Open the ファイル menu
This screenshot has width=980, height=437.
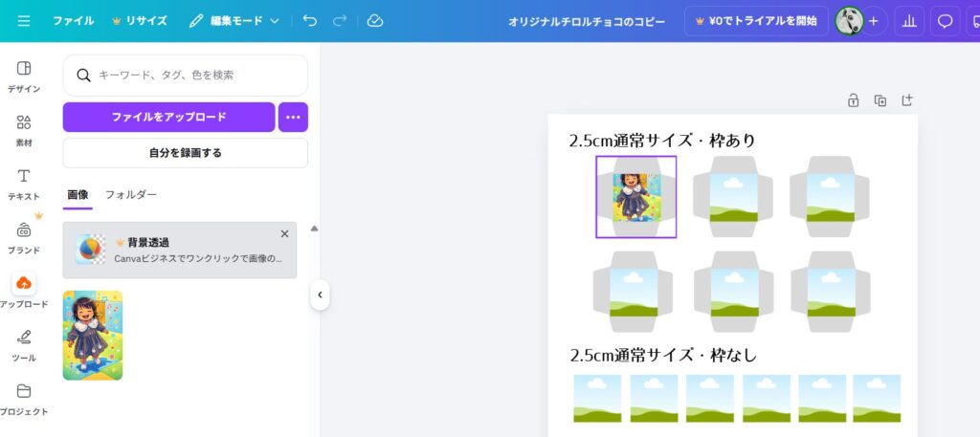[x=73, y=20]
